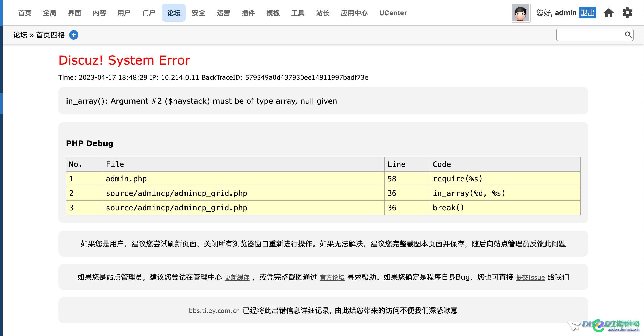Go to the 内容 tab
This screenshot has width=644, height=336.
[99, 13]
